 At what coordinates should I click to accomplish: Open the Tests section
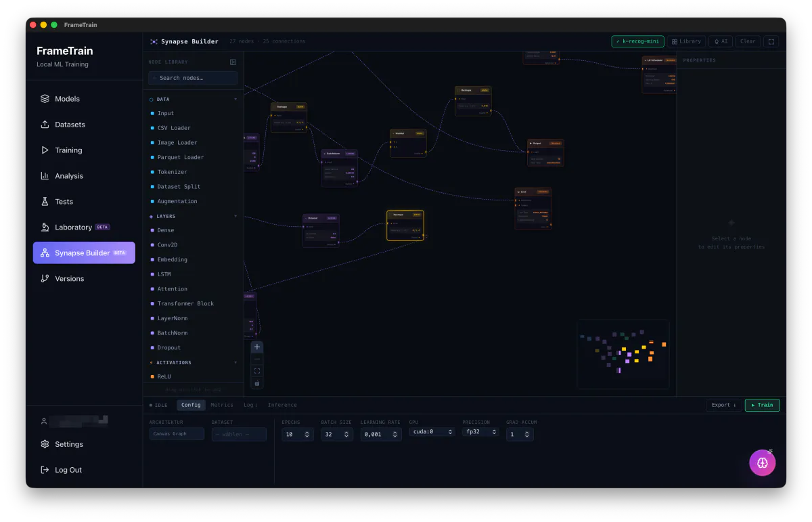[x=84, y=202]
